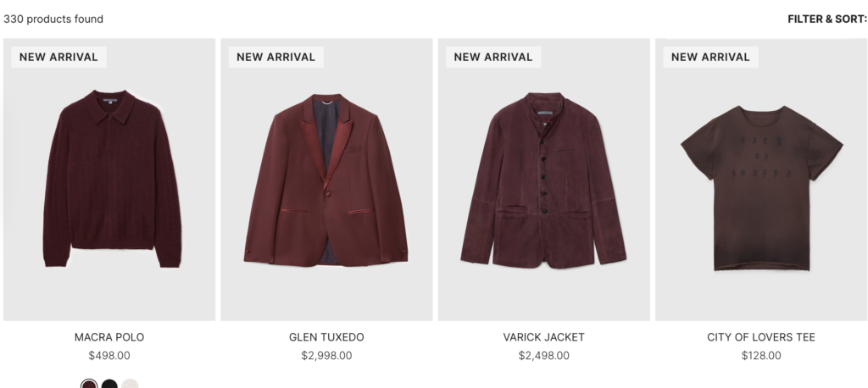The height and width of the screenshot is (388, 868).
Task: Click the NEW ARRIVAL badge on Macra Polo
Action: pyautogui.click(x=58, y=57)
